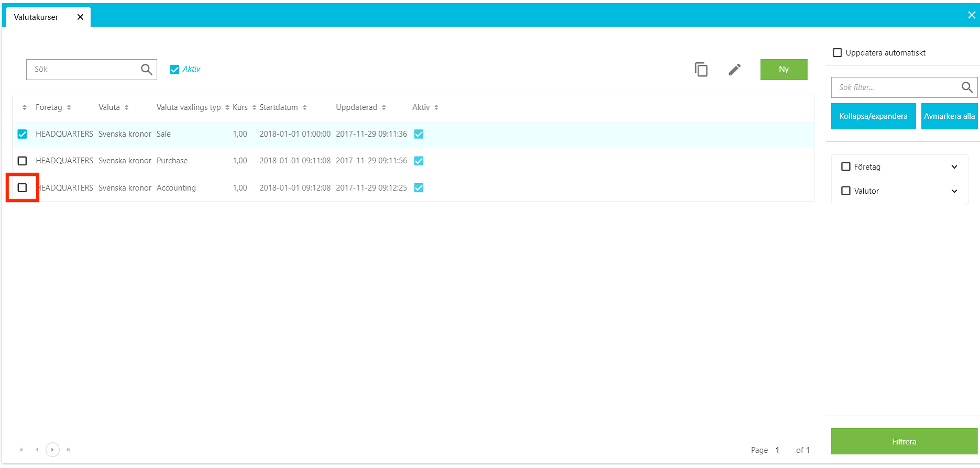Click the copy exchange rate icon
The image size is (980, 468).
click(x=701, y=70)
